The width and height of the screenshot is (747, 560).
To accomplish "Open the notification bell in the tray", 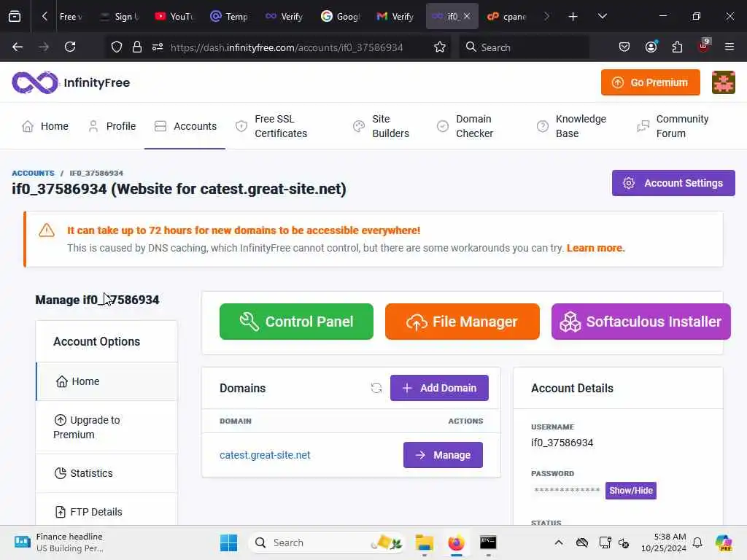I will 697,542.
